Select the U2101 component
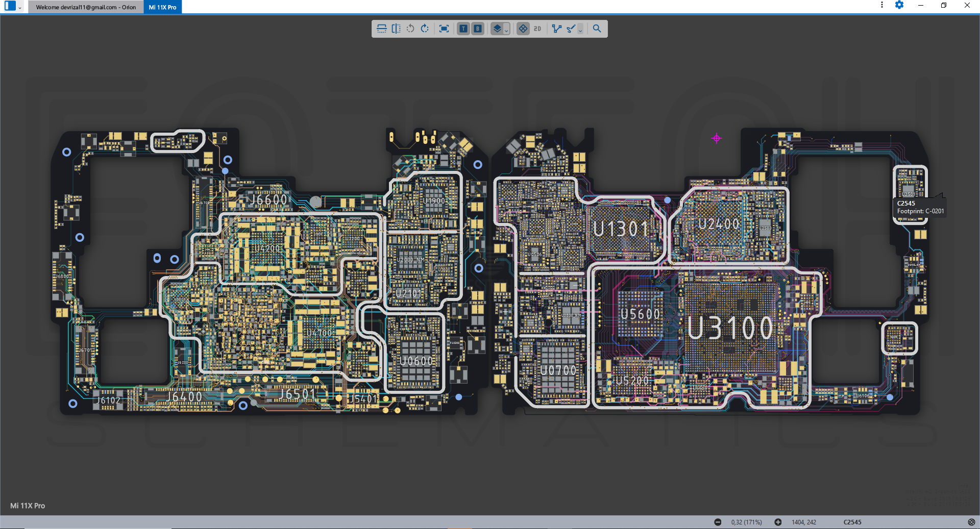Image resolution: width=980 pixels, height=529 pixels. click(409, 294)
